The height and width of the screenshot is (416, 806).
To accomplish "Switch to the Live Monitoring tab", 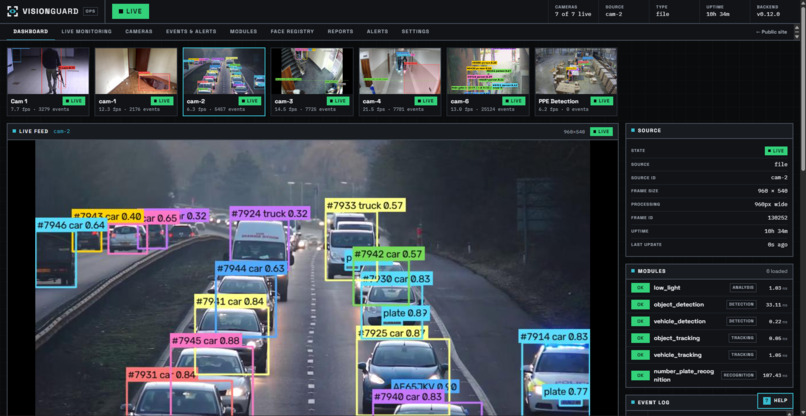I will (86, 31).
